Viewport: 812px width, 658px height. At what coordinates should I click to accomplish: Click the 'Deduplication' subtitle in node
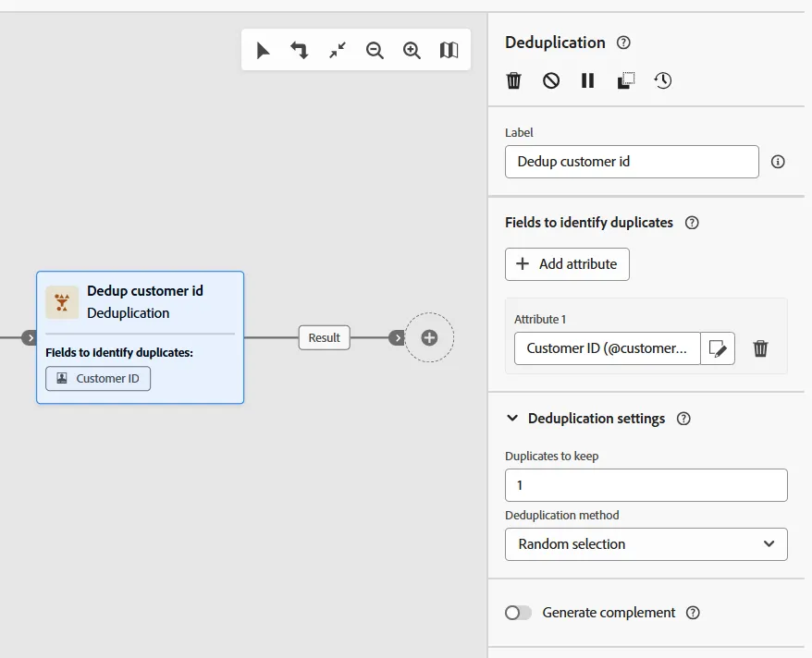pyautogui.click(x=128, y=313)
